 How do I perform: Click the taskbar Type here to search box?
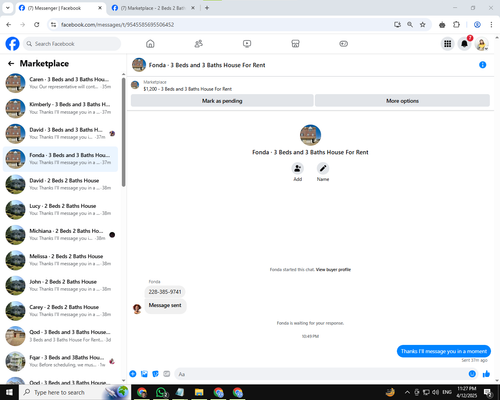point(74,392)
